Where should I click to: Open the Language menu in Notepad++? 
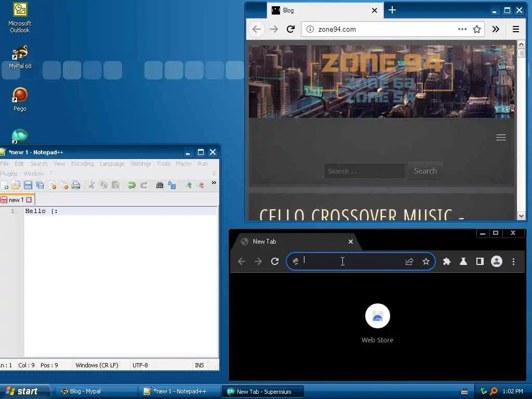tap(112, 164)
